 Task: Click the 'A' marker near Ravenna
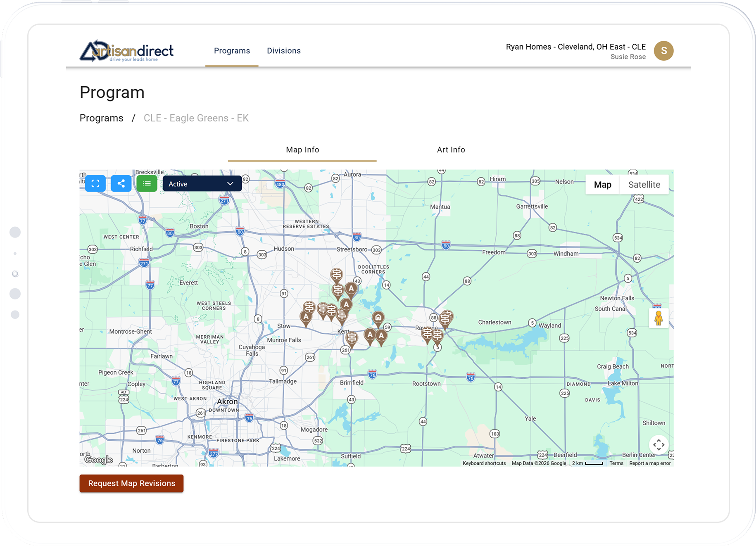[x=380, y=335]
